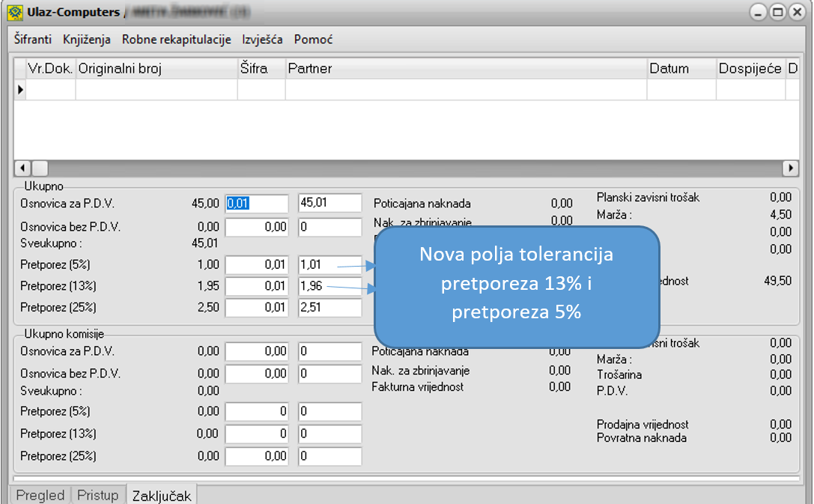Viewport: 814px width, 504px height.
Task: Click the Partner column header
Action: [466, 69]
